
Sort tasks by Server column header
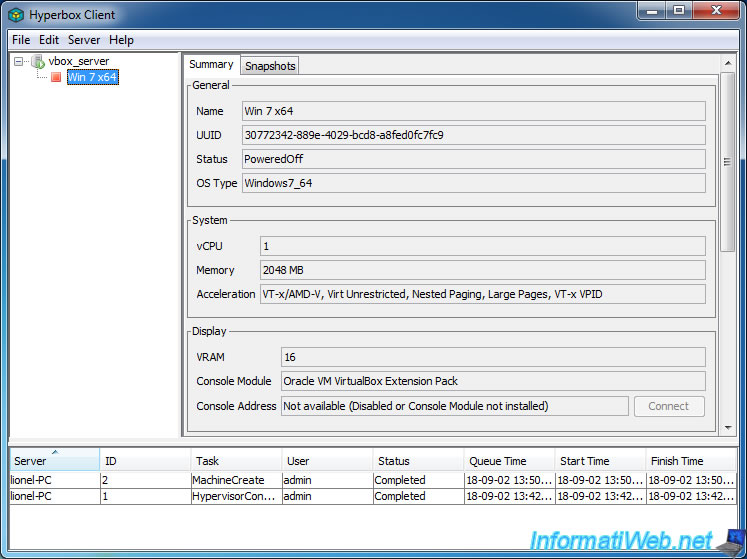[54, 460]
